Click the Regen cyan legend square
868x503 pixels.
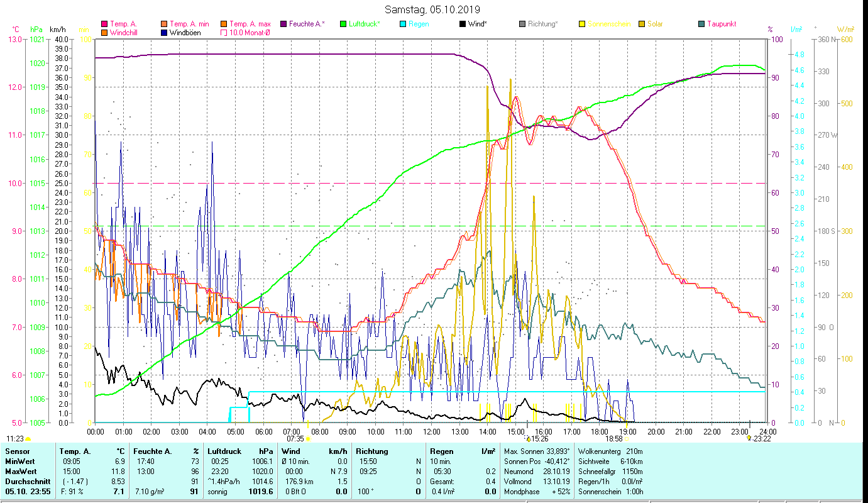click(403, 24)
